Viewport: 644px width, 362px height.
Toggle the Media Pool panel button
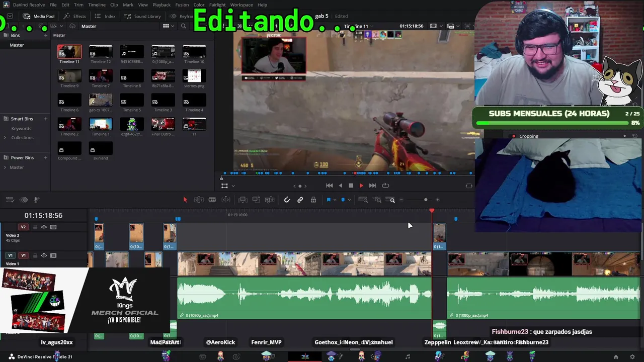[39, 16]
